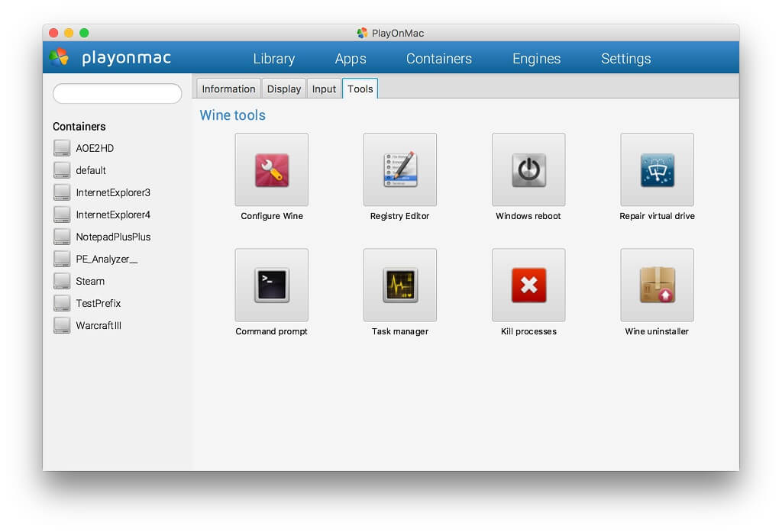Go to the Containers section
Screen dimensions: 782x532
[x=439, y=58]
